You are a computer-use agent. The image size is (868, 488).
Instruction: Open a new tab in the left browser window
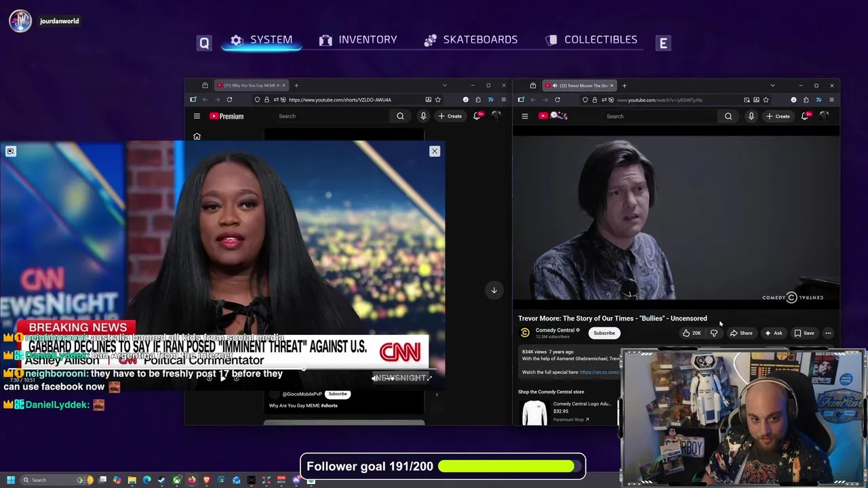[296, 85]
